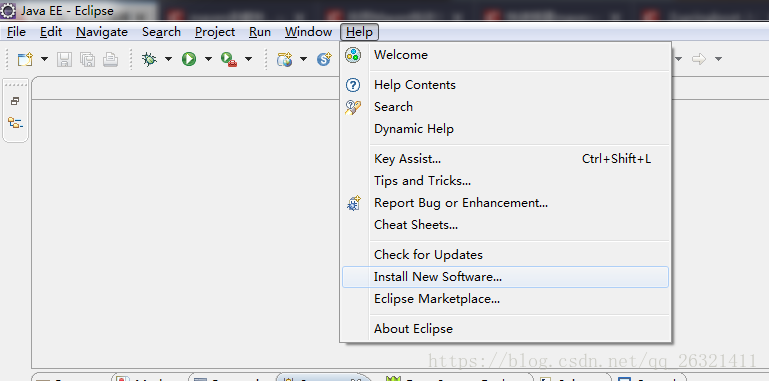Choose Install New Software...
This screenshot has height=381, width=769.
505,277
